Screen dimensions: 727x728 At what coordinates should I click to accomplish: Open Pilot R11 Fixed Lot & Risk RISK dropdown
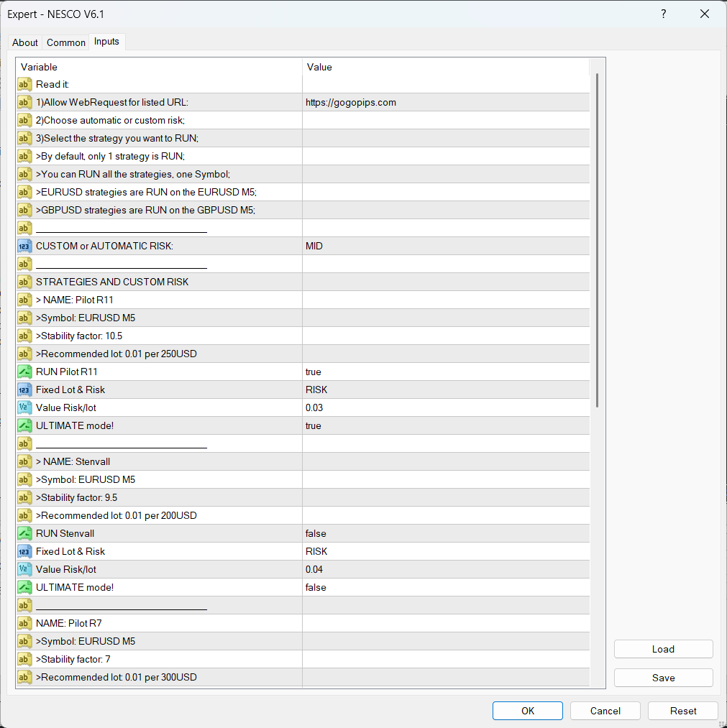click(446, 390)
